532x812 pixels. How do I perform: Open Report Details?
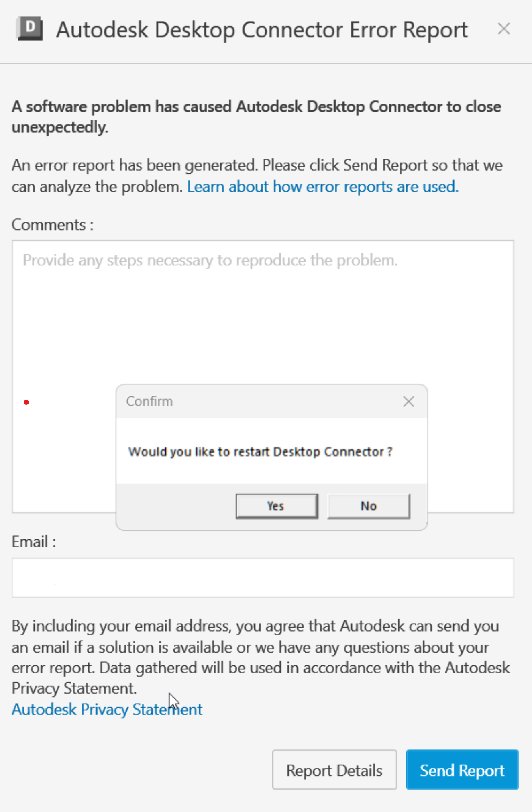334,770
